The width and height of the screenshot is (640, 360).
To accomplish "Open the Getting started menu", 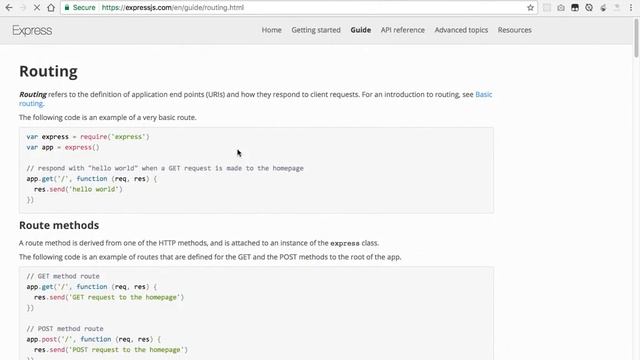I will click(316, 30).
